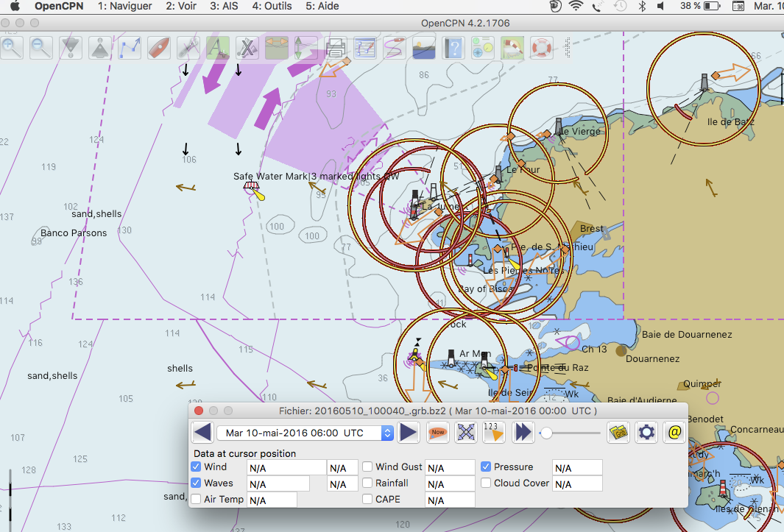Screen dimensions: 784x532
Task: Toggle the dashboard instruments plugin icon
Action: coord(483,48)
